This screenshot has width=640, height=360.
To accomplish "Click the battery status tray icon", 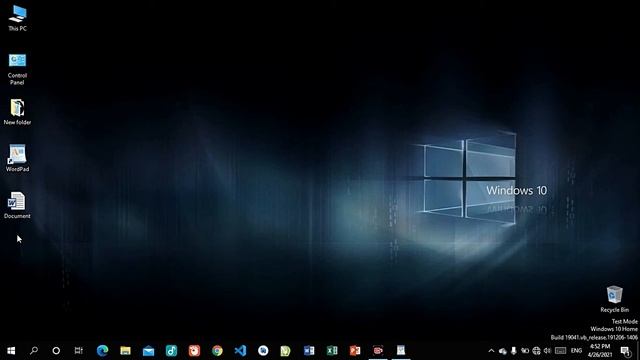I will 525,351.
